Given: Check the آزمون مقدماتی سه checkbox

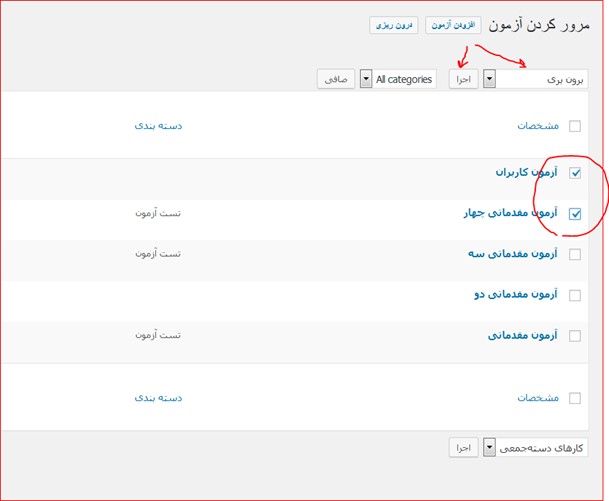Looking at the screenshot, I should [x=574, y=254].
